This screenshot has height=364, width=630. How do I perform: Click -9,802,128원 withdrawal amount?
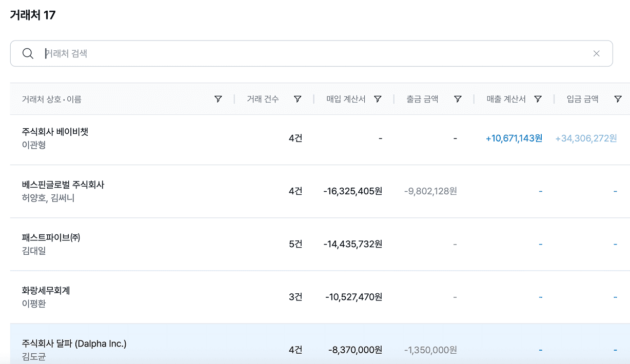430,191
